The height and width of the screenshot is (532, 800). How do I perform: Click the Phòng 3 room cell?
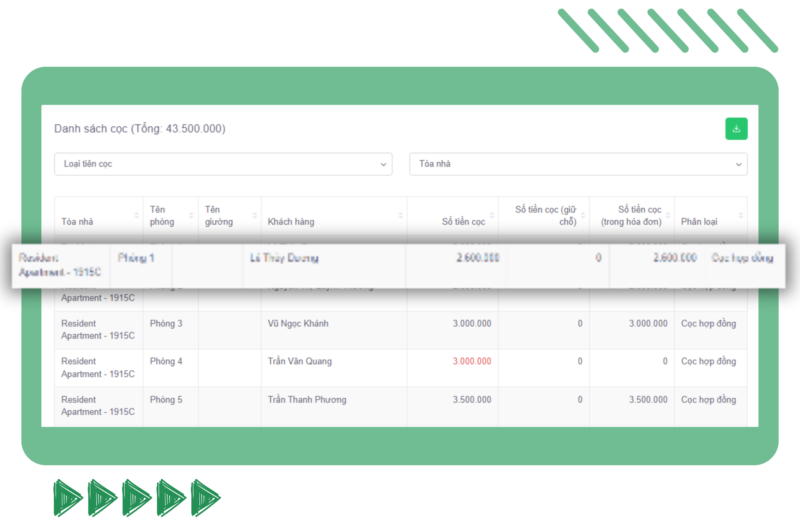pyautogui.click(x=166, y=323)
